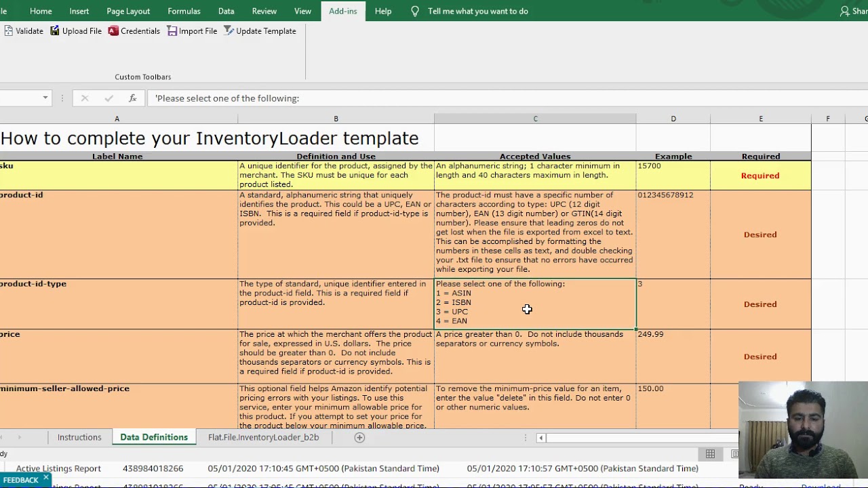
Task: Close the FEEDBACK tab with X
Action: [45, 478]
